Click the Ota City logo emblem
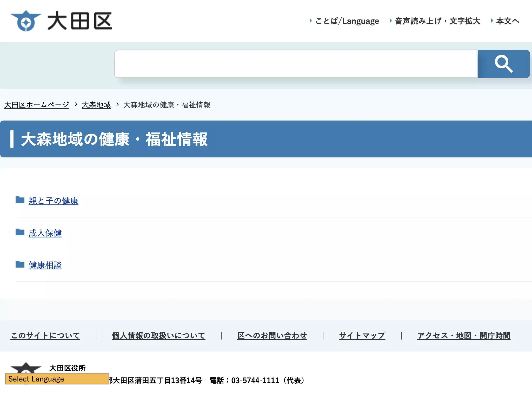 coord(26,21)
